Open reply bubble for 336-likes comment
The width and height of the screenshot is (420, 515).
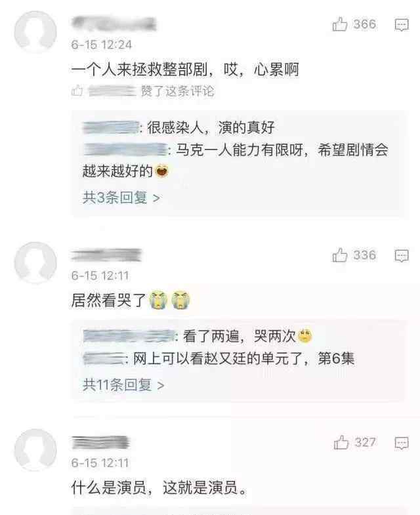[x=402, y=255]
